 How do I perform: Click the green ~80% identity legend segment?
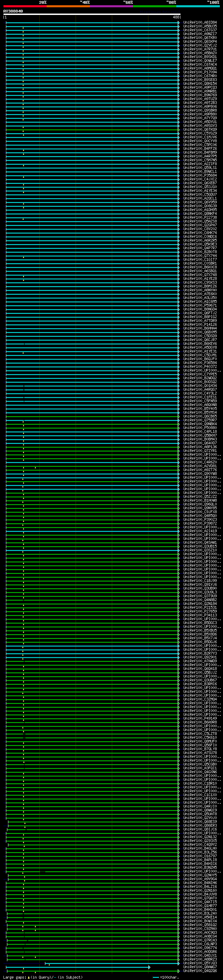(155, 6)
